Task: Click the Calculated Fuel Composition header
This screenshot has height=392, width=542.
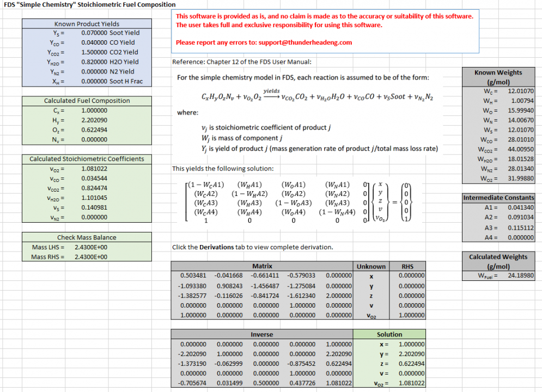Action: [x=87, y=101]
